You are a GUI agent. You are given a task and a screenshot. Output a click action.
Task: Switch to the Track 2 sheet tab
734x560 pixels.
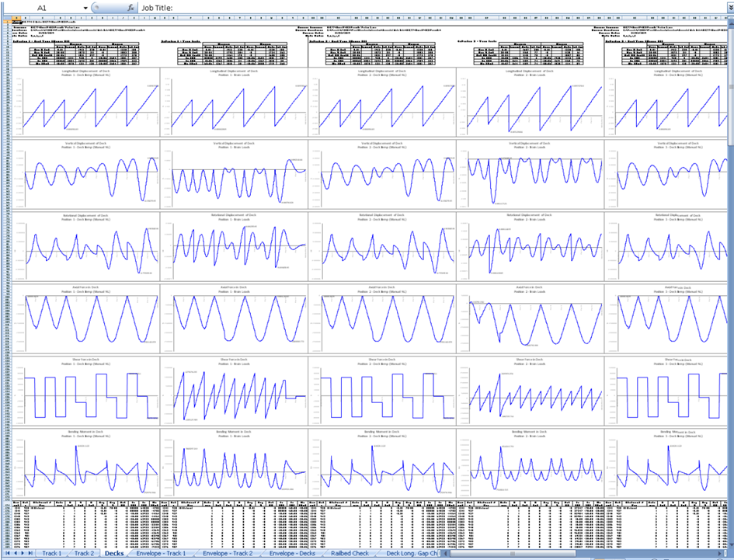(84, 554)
